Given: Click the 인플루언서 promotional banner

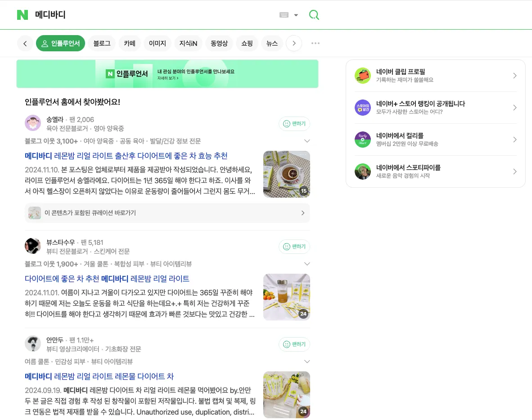Looking at the screenshot, I should [167, 74].
